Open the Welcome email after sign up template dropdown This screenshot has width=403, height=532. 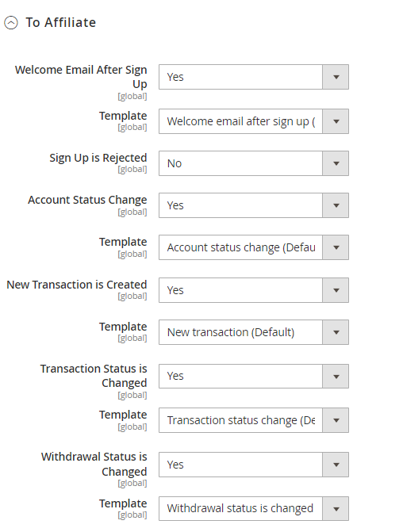click(254, 121)
